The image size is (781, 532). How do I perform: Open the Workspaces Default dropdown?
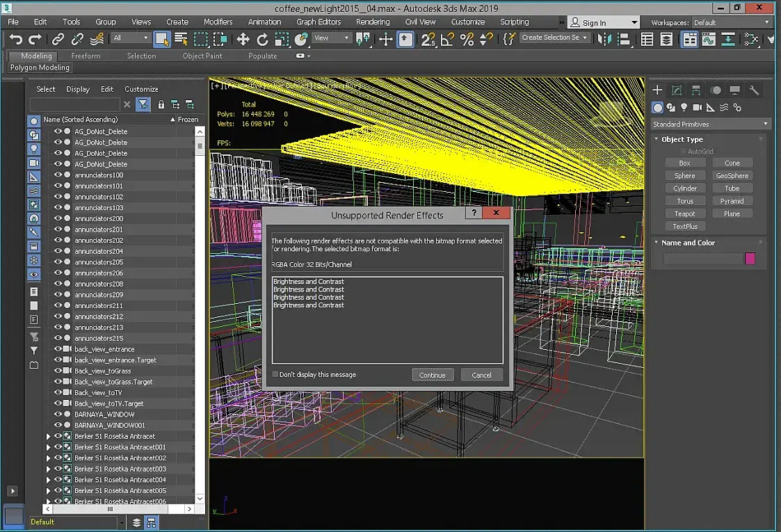click(x=731, y=22)
